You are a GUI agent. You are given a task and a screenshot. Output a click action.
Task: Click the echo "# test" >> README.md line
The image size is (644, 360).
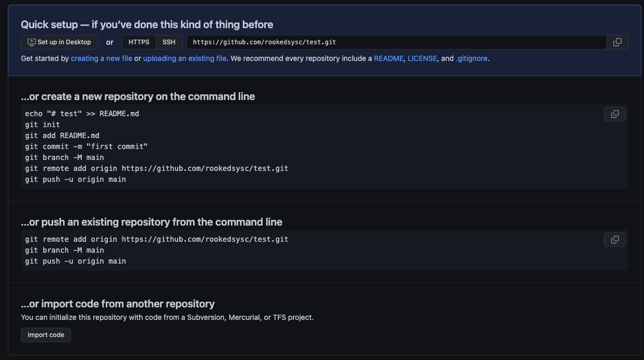point(82,114)
